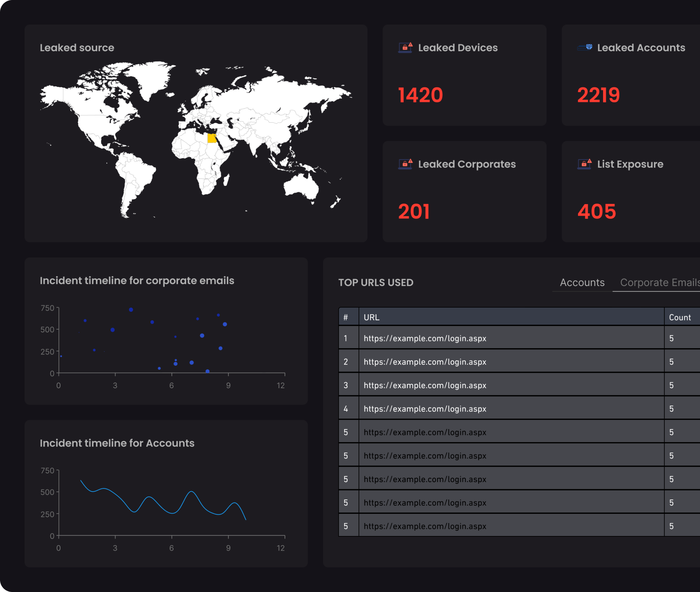Open the URL in table row 1
This screenshot has height=592, width=700.
click(x=425, y=338)
